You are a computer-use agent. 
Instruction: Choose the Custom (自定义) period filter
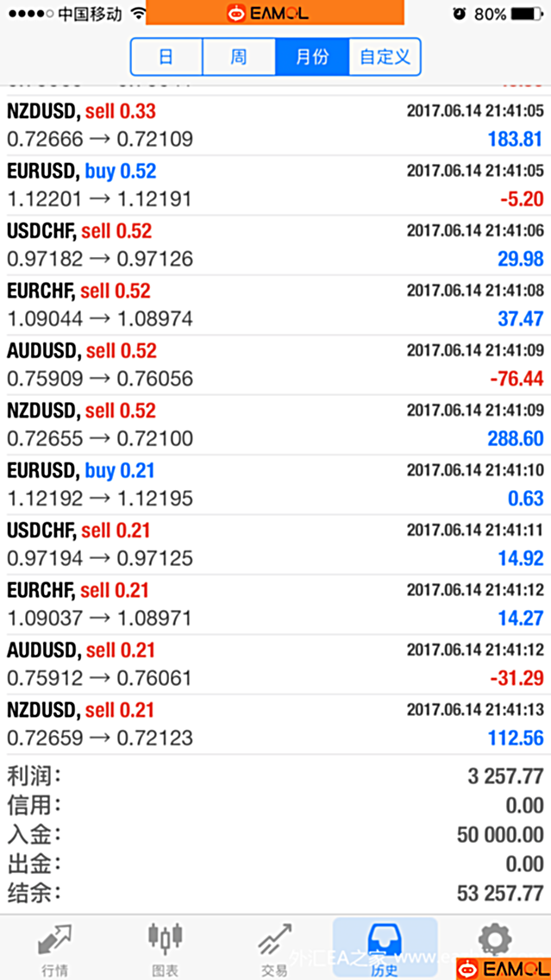pos(385,58)
